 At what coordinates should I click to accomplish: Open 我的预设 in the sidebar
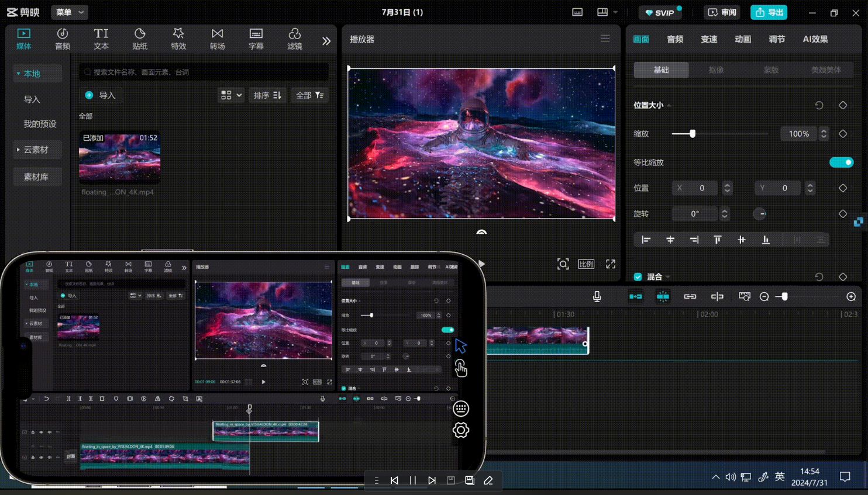click(x=40, y=124)
